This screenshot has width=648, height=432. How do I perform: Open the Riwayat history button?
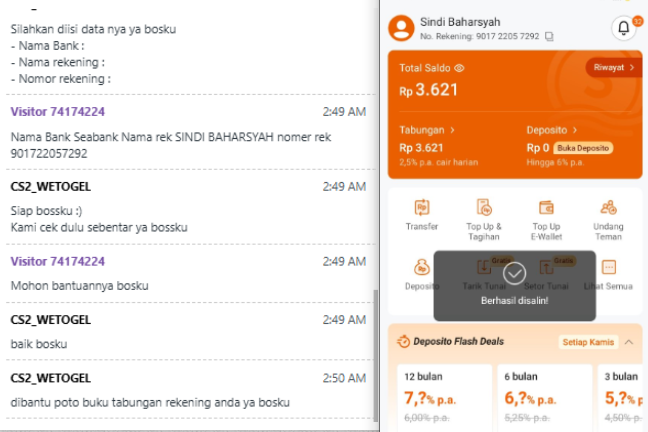click(613, 67)
